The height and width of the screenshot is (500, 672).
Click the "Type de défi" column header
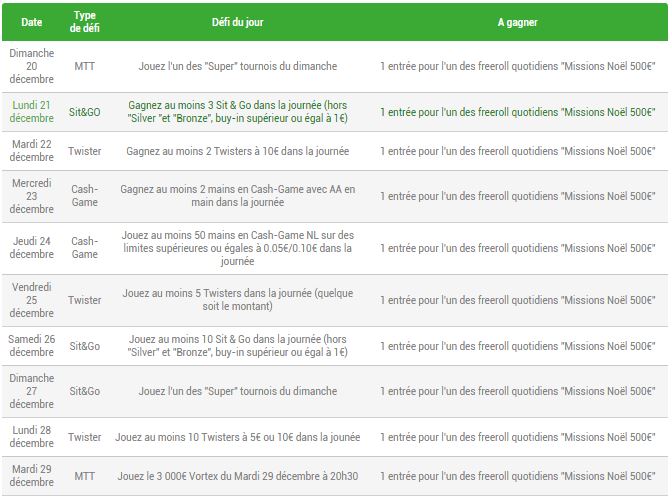pyautogui.click(x=84, y=21)
